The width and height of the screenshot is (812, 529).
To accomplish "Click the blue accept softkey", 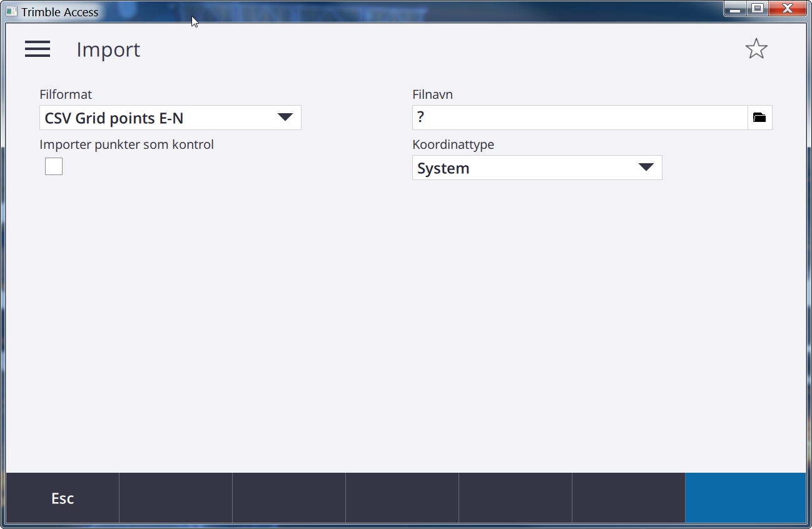I will 746,498.
